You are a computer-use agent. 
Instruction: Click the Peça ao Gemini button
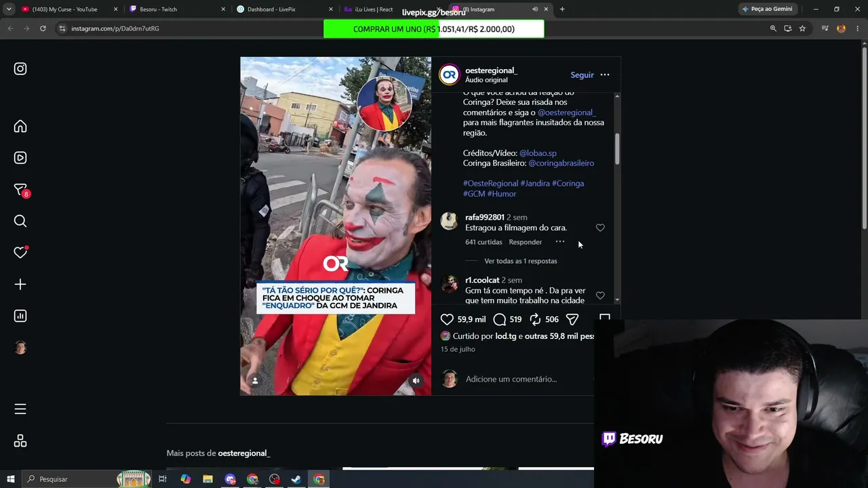click(767, 9)
